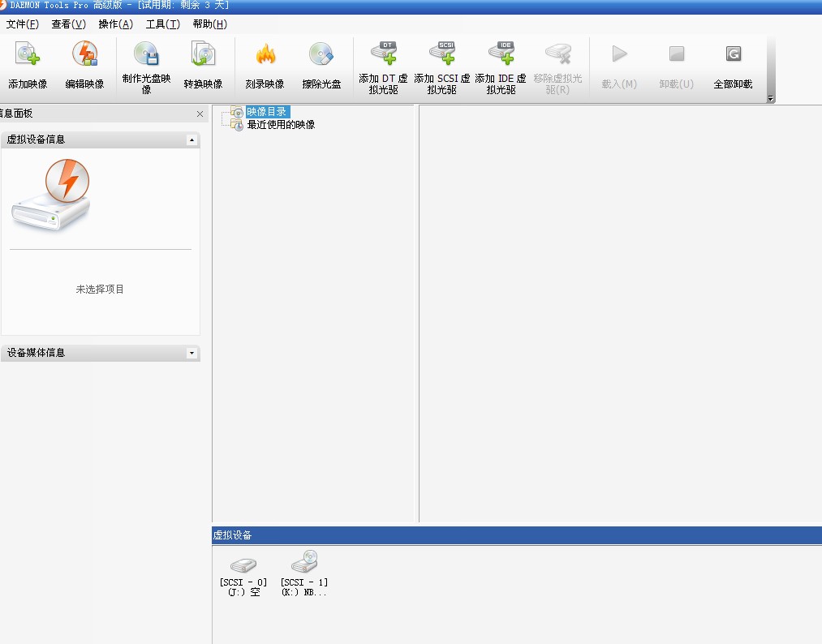822x644 pixels.
Task: Launch 制作光盘映像 (Make Disc Image)
Action: coord(146,66)
